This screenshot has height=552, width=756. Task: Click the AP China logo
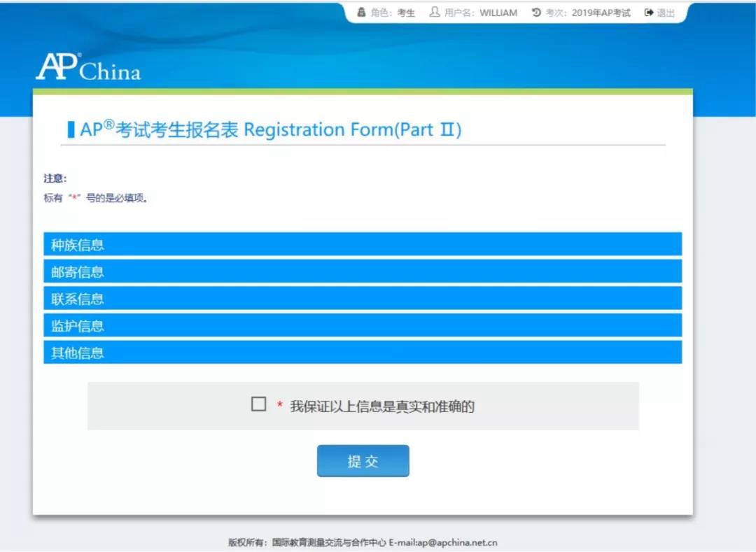[88, 67]
